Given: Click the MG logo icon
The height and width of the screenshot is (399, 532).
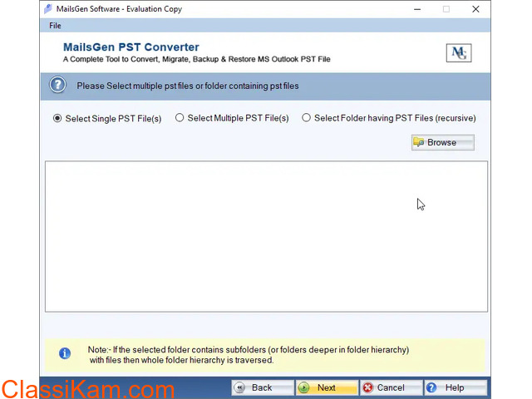Looking at the screenshot, I should (x=459, y=53).
